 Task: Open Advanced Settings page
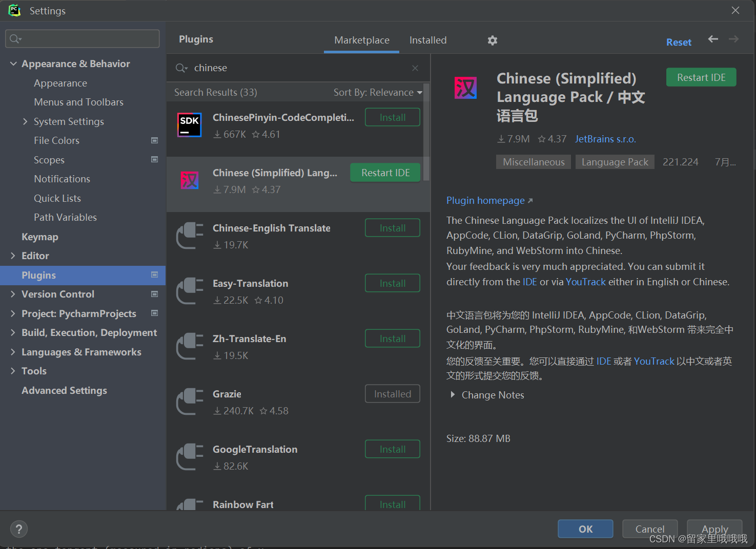[65, 390]
